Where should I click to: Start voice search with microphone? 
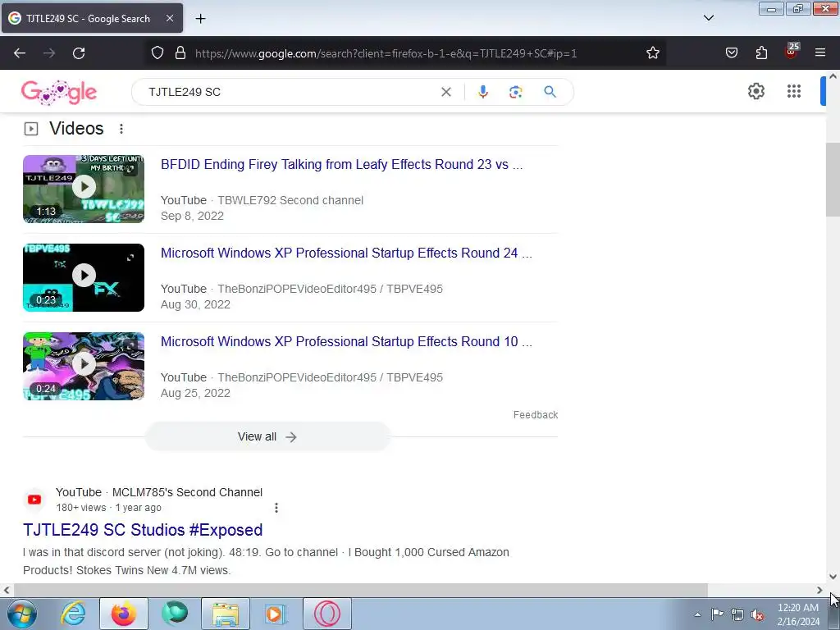pos(482,92)
